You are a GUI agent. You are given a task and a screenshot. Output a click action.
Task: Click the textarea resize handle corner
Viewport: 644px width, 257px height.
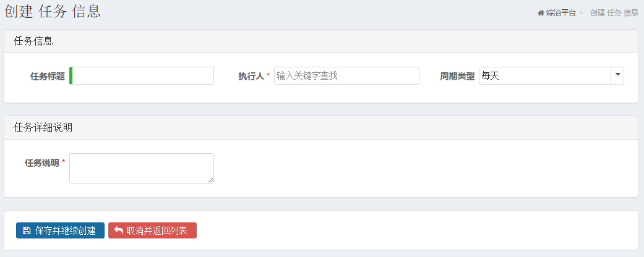211,180
